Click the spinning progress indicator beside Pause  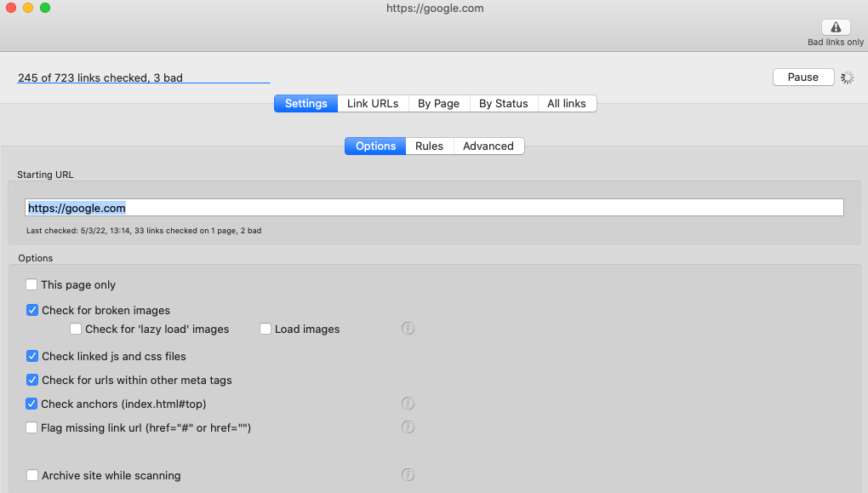(x=847, y=77)
